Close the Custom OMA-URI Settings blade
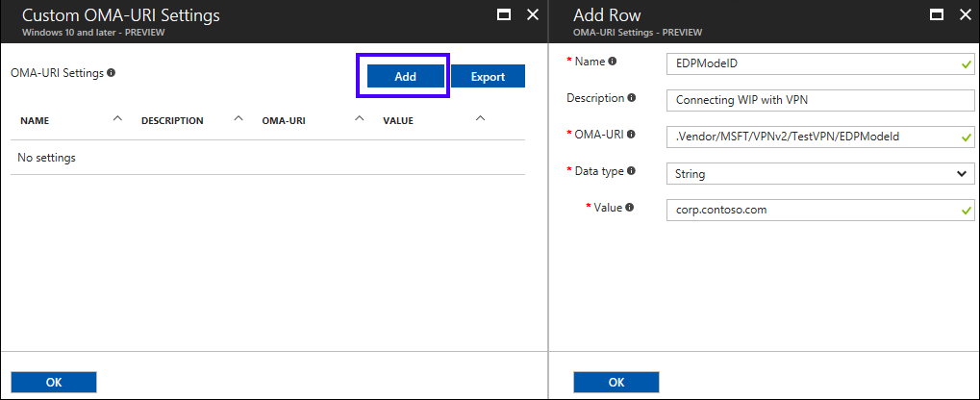The image size is (980, 400). [x=533, y=15]
